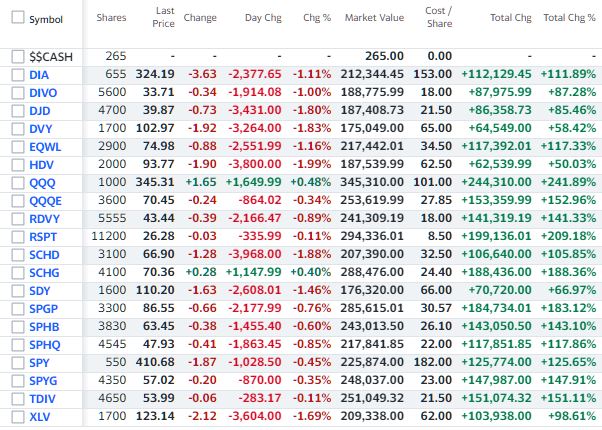Select the QQQ row checkbox
This screenshot has height=430, width=602.
(x=18, y=183)
